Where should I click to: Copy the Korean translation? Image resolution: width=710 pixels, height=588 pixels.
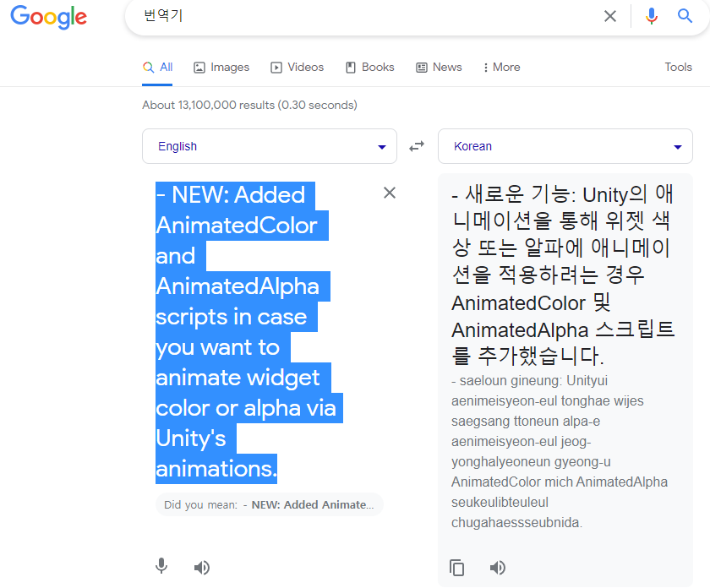pyautogui.click(x=457, y=567)
